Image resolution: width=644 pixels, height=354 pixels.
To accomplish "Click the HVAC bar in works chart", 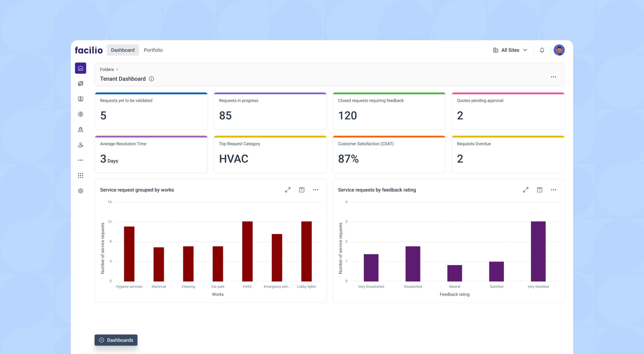I will [247, 251].
